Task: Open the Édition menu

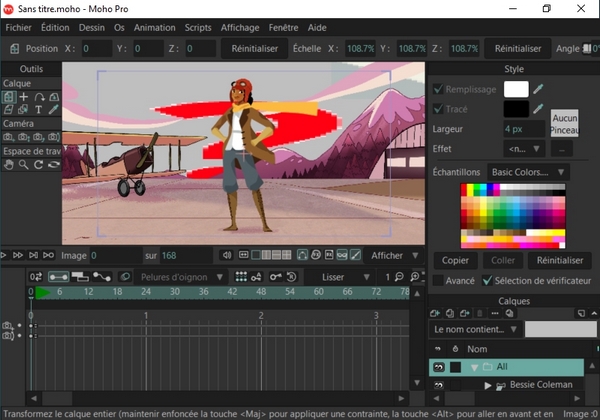Action: (55, 28)
